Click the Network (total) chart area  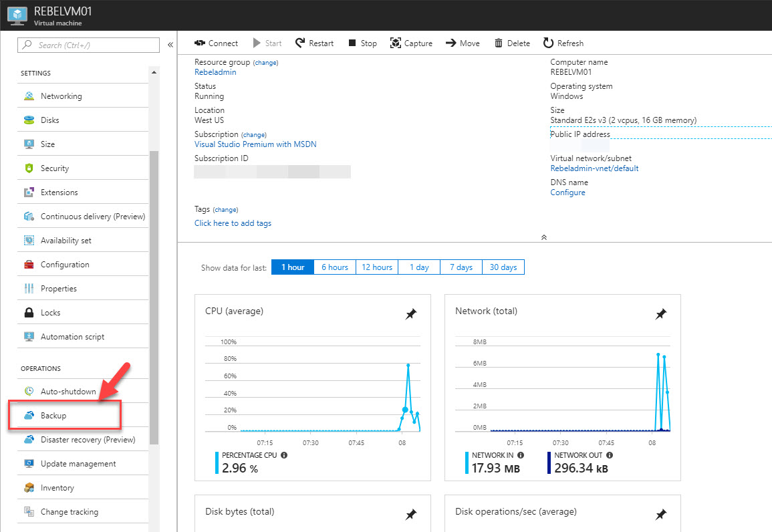click(563, 384)
